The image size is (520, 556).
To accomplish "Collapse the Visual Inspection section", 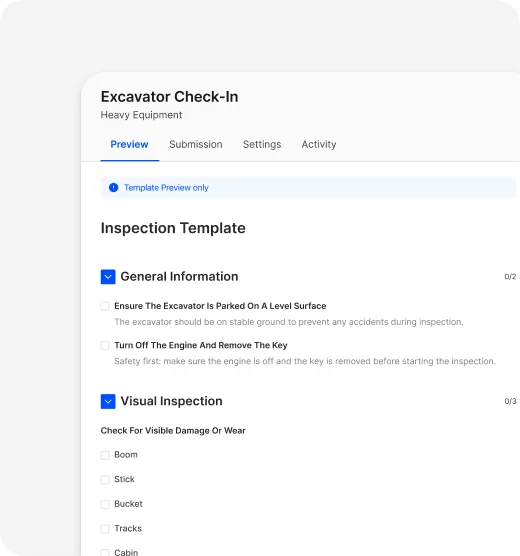I will pyautogui.click(x=108, y=401).
